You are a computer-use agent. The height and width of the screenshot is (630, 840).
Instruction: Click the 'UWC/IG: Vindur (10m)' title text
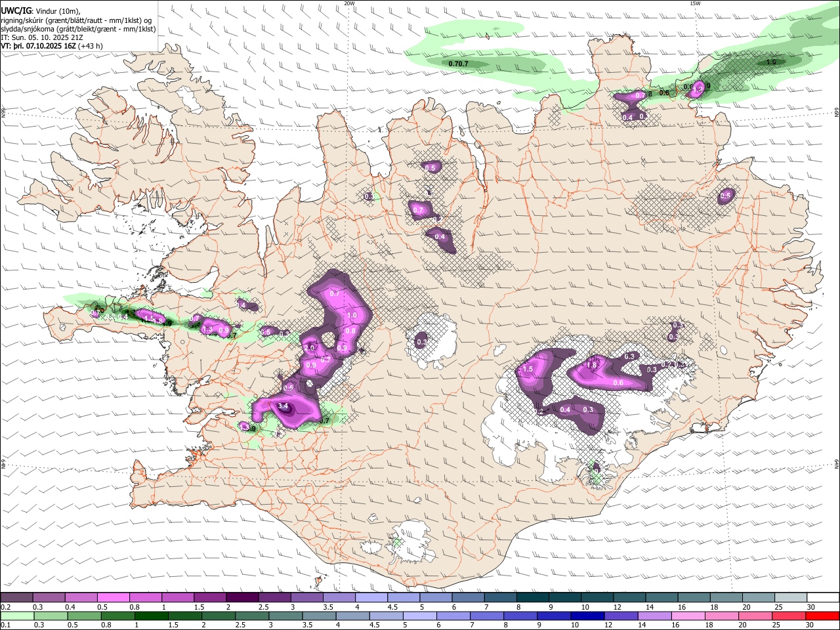41,10
